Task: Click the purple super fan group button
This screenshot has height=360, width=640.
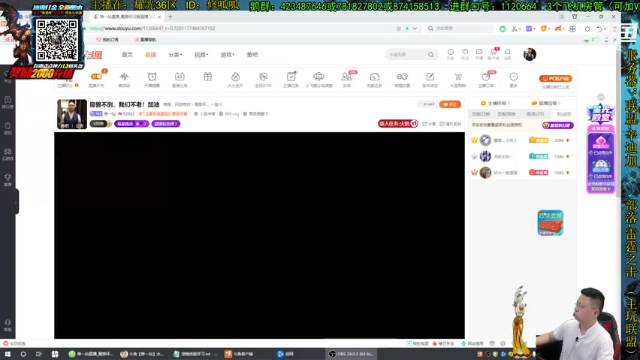Action: click(x=558, y=125)
